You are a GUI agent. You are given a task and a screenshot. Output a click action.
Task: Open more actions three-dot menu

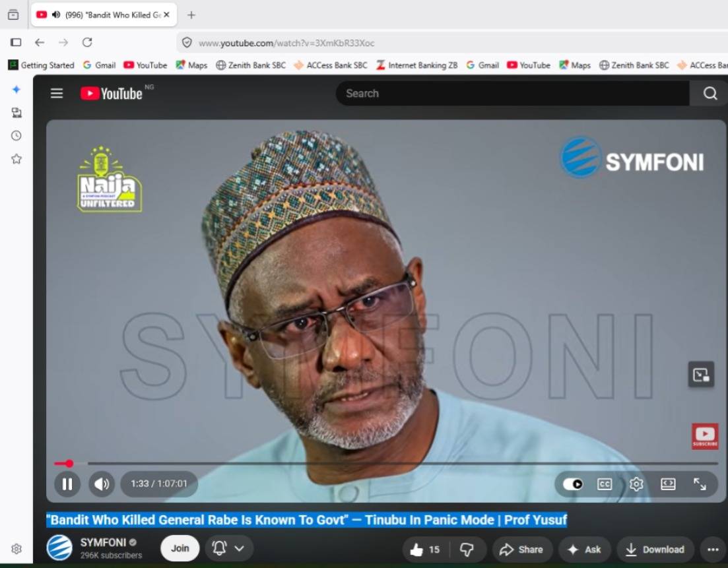click(713, 550)
